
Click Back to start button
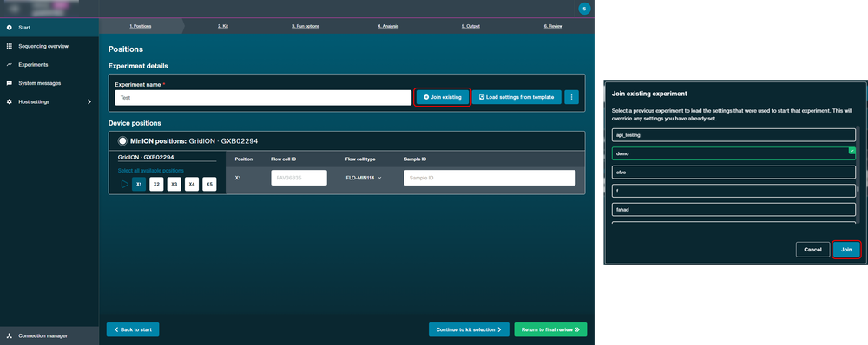pos(133,329)
